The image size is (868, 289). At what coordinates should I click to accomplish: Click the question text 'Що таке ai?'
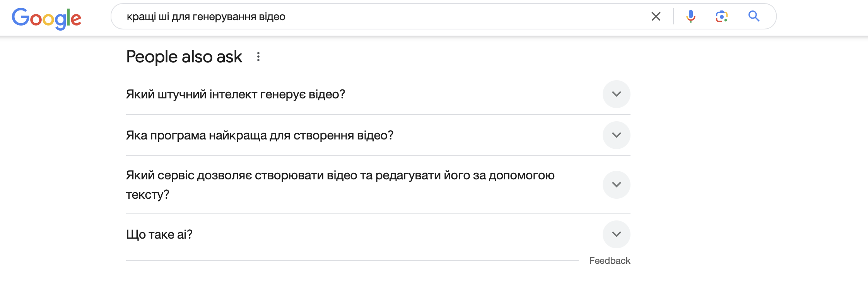159,235
